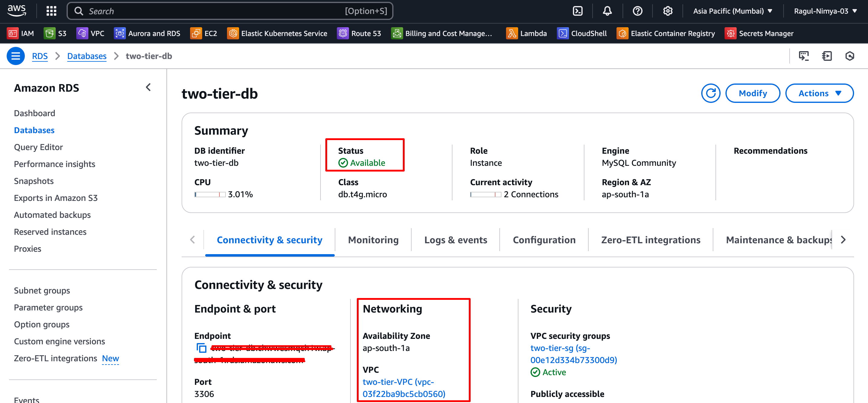
Task: Show more tabs with right arrow
Action: point(843,240)
